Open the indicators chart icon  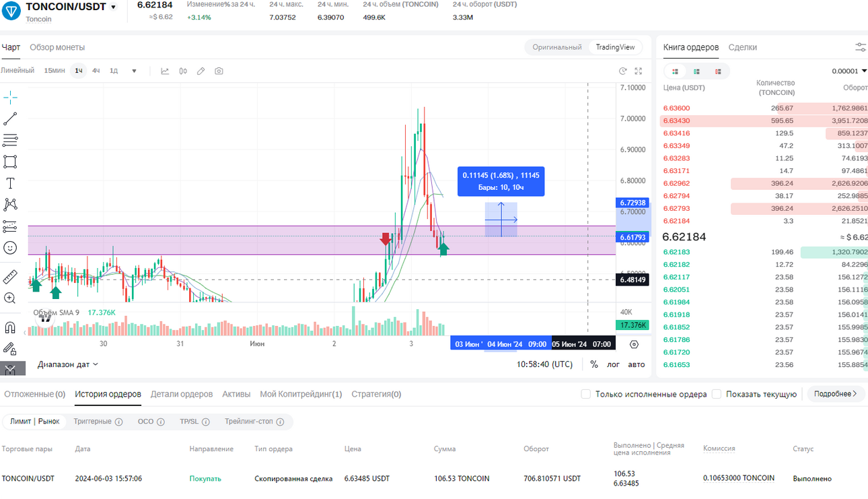point(165,71)
